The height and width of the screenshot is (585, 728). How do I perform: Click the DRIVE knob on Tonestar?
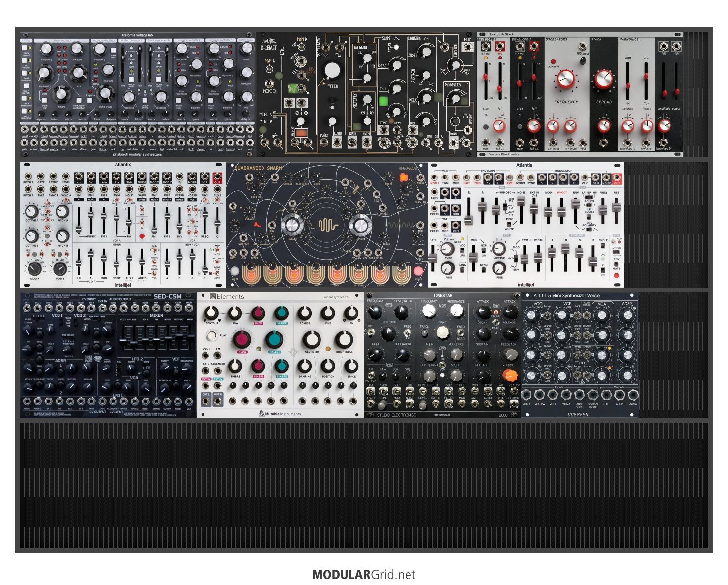click(442, 332)
